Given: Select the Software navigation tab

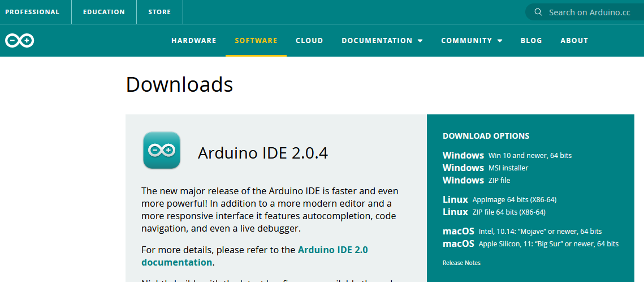Looking at the screenshot, I should (256, 41).
